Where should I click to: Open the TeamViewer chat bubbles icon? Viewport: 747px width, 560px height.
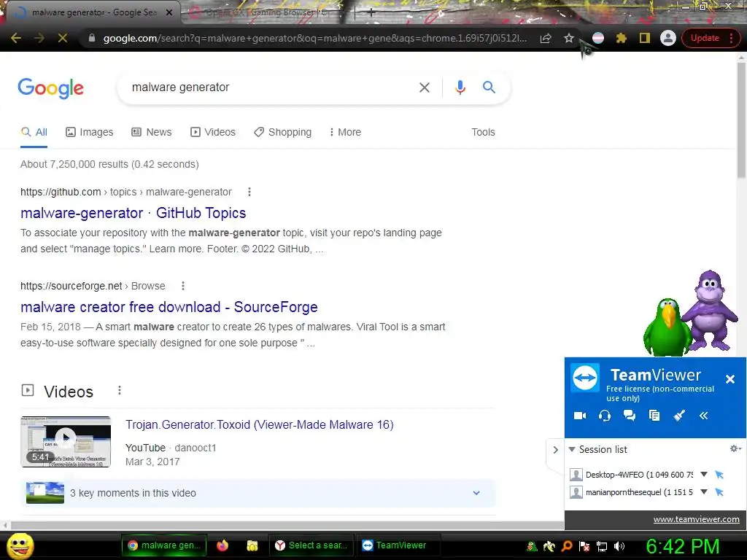[630, 416]
